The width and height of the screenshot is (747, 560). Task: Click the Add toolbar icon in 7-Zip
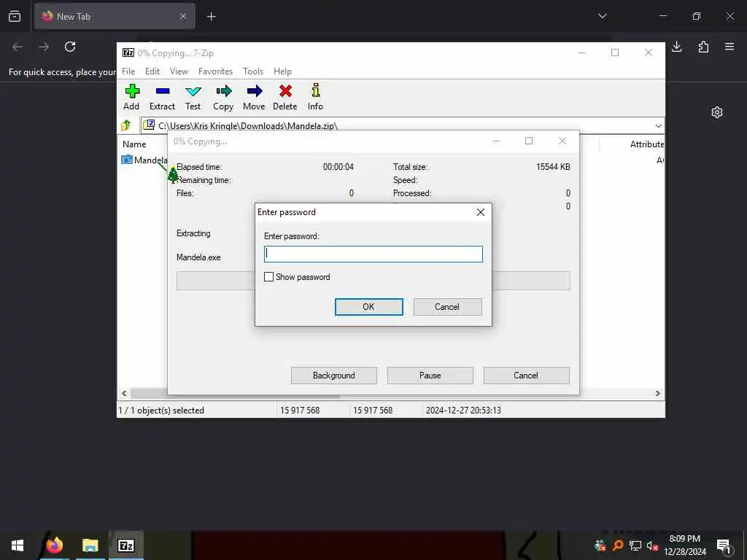[132, 91]
